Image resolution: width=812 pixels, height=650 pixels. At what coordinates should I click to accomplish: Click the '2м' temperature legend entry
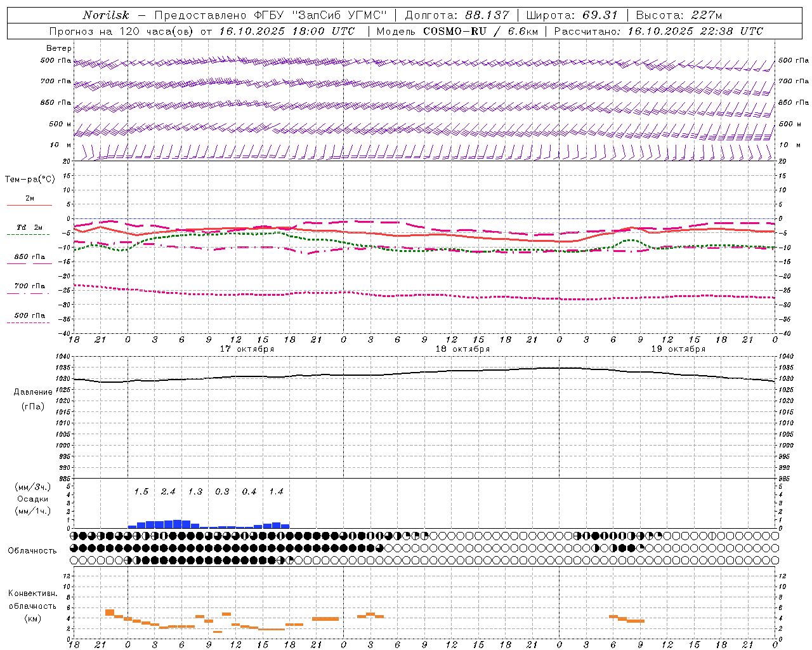(30, 199)
